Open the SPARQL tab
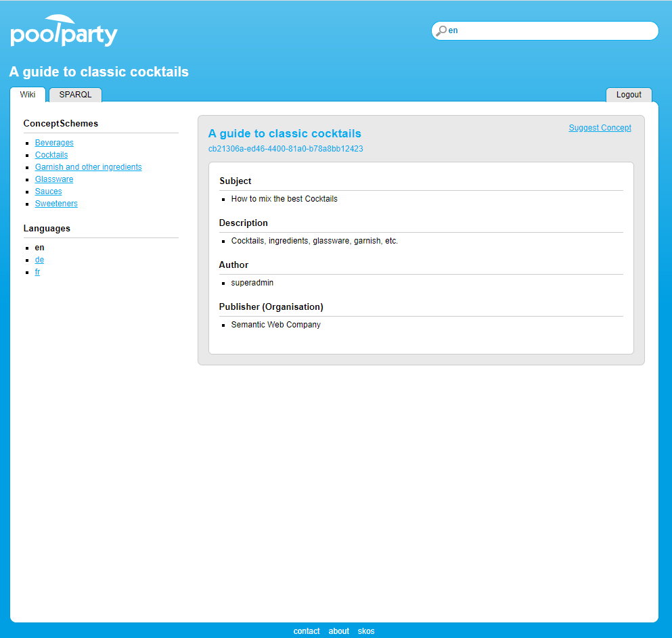 click(x=75, y=95)
